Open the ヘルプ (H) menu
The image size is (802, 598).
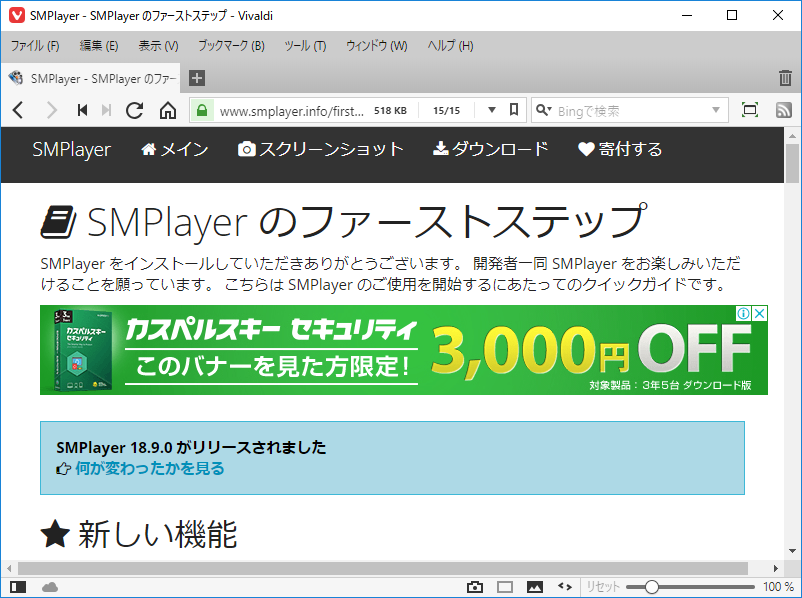tap(450, 46)
